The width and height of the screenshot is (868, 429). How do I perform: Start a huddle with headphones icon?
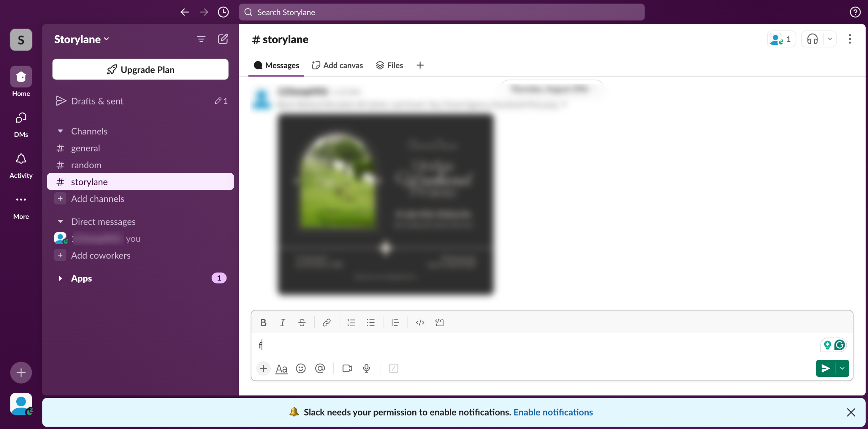(x=812, y=39)
